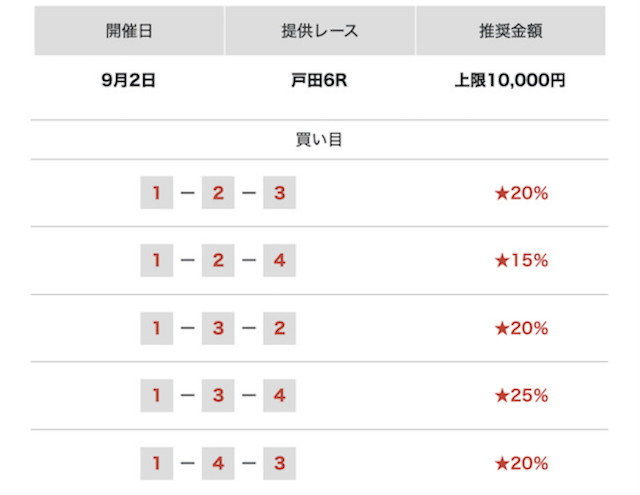Click the 提供レース header cell
This screenshot has height=495, width=640.
point(320,31)
